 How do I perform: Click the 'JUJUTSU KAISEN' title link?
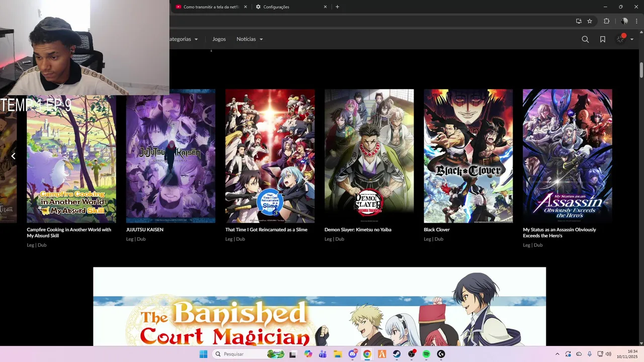pos(145,230)
